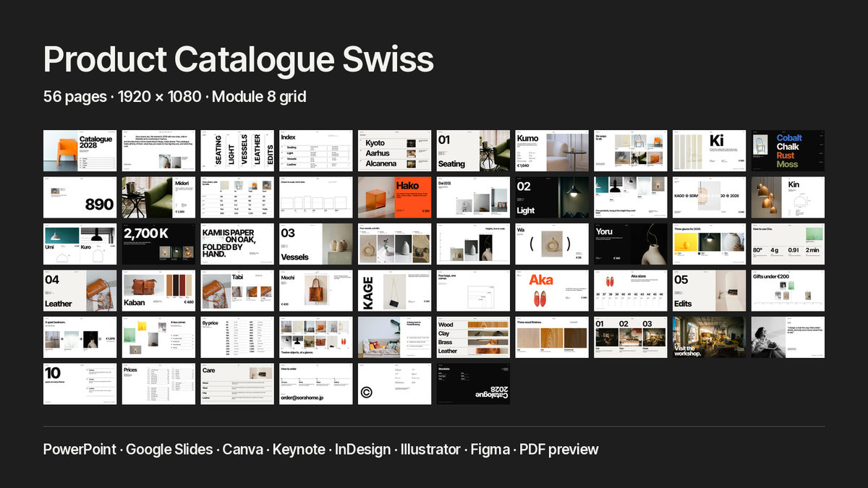Image resolution: width=868 pixels, height=488 pixels.
Task: Click the Kaban bag slide thumbnail
Action: 158,291
